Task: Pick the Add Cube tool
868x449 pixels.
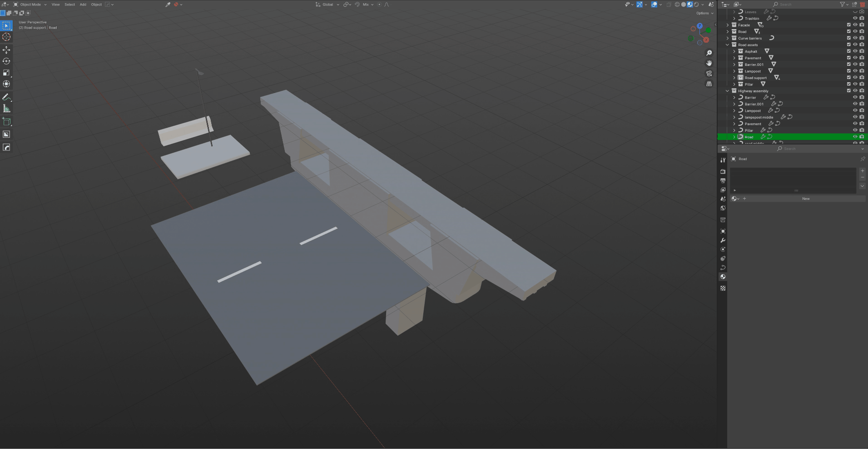Action: click(6, 121)
